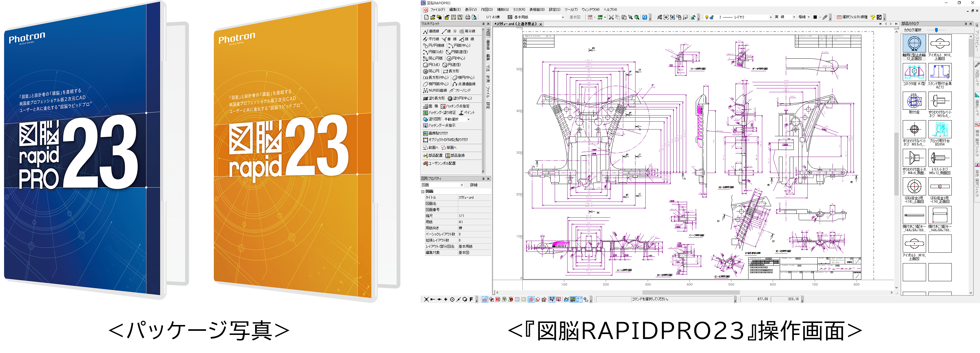
Task: Click the scissors cut icon
Action: click(x=611, y=17)
